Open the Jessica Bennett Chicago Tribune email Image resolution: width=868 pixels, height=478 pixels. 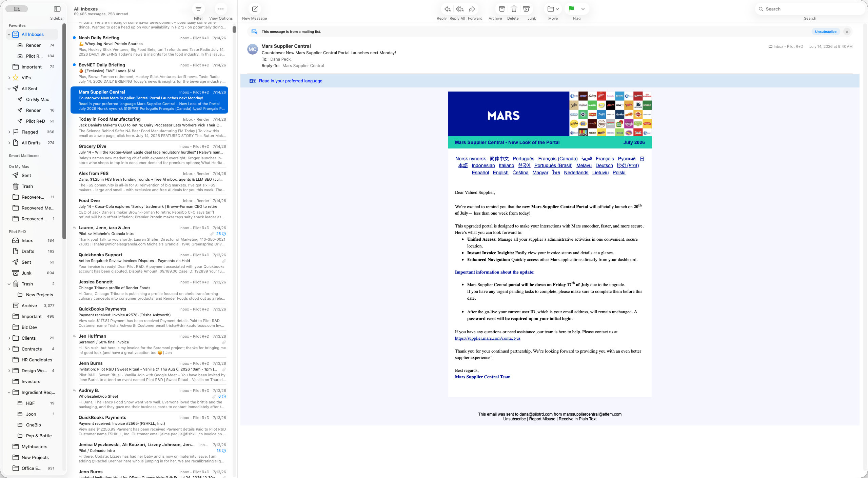pyautogui.click(x=149, y=290)
